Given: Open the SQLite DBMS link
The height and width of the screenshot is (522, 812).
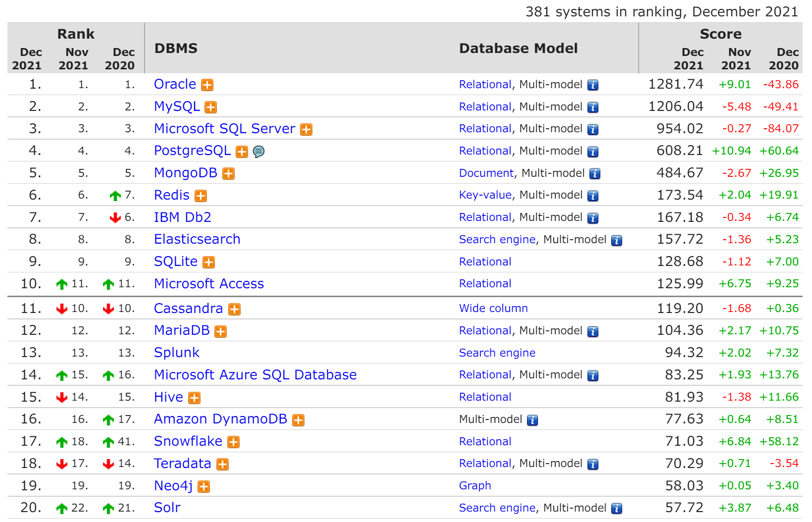Looking at the screenshot, I should 176,261.
